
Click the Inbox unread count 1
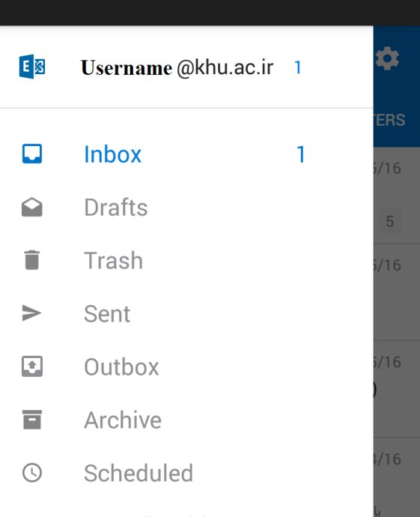click(x=301, y=154)
